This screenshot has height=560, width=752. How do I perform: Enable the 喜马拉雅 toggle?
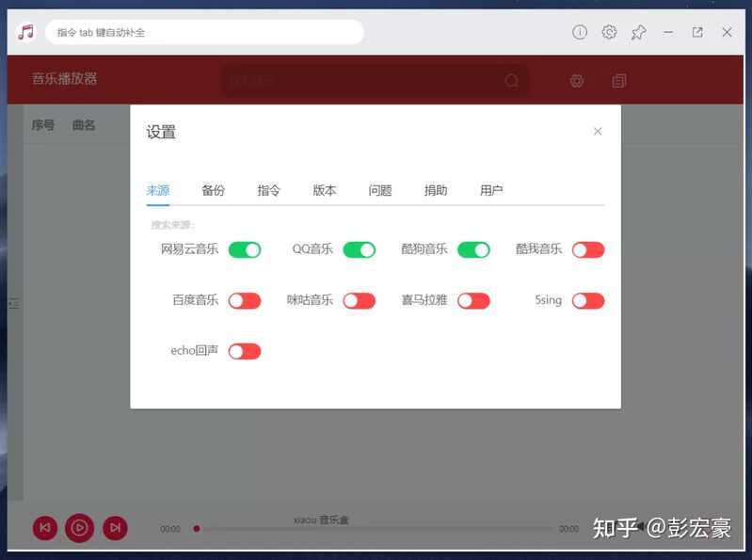tap(473, 300)
